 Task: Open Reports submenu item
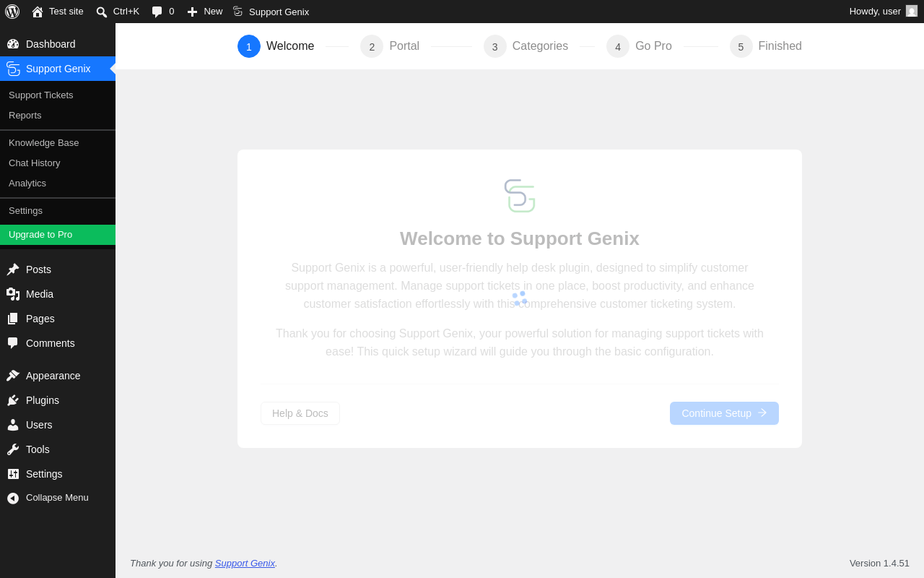tap(58, 115)
